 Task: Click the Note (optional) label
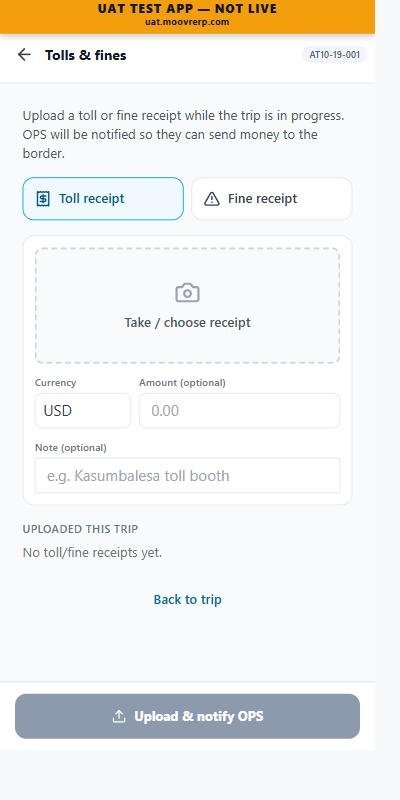pos(71,448)
